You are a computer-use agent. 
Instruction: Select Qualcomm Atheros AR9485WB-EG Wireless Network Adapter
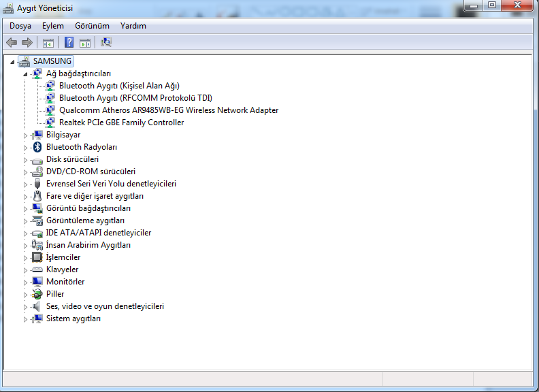pos(168,110)
